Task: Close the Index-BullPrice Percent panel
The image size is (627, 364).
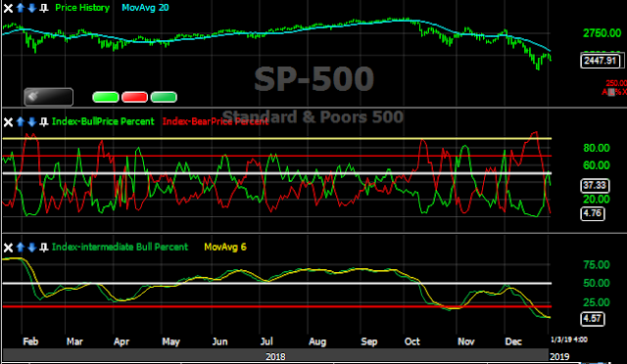Action: coord(8,122)
